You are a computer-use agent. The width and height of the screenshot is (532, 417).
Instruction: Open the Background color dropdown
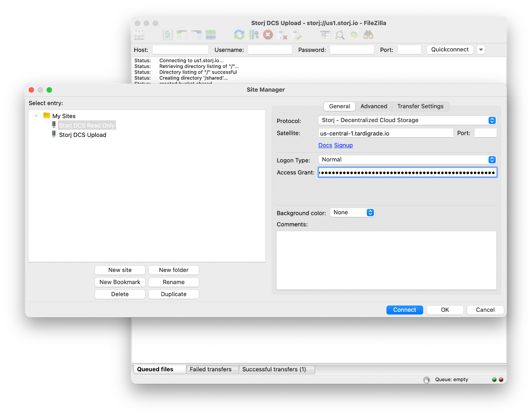pyautogui.click(x=352, y=213)
